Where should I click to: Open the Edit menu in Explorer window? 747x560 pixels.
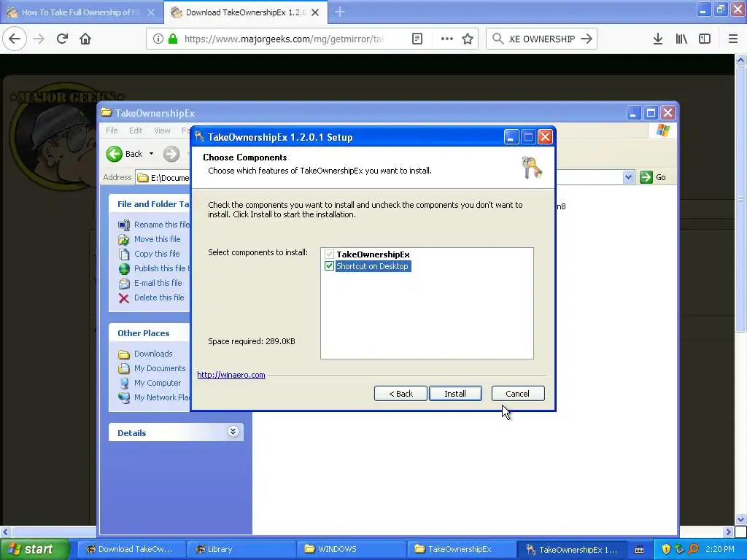pyautogui.click(x=135, y=131)
